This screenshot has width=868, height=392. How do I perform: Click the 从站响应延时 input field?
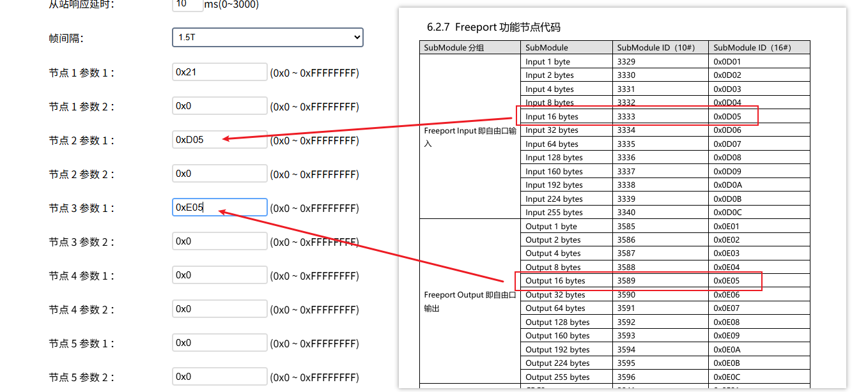tap(187, 4)
